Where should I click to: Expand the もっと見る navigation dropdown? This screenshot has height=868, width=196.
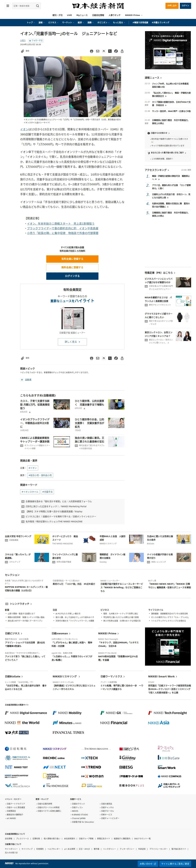(x=119, y=23)
